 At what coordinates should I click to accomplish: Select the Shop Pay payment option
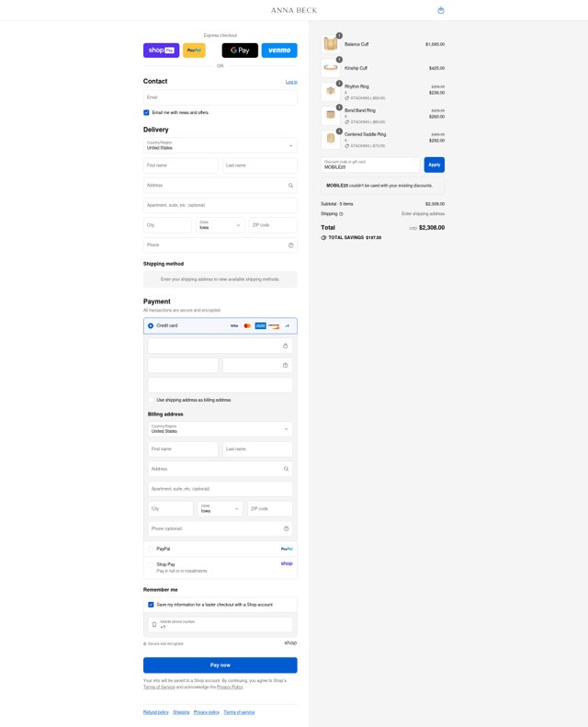pyautogui.click(x=151, y=564)
